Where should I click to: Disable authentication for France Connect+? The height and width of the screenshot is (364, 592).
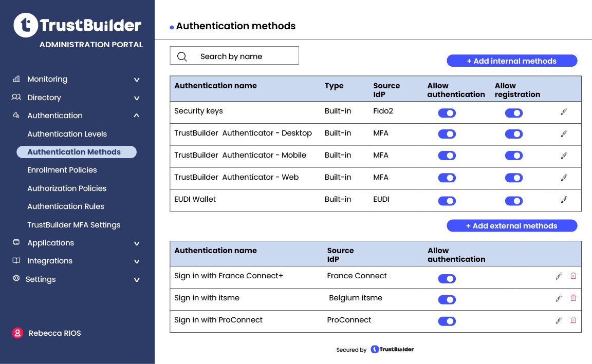click(447, 279)
